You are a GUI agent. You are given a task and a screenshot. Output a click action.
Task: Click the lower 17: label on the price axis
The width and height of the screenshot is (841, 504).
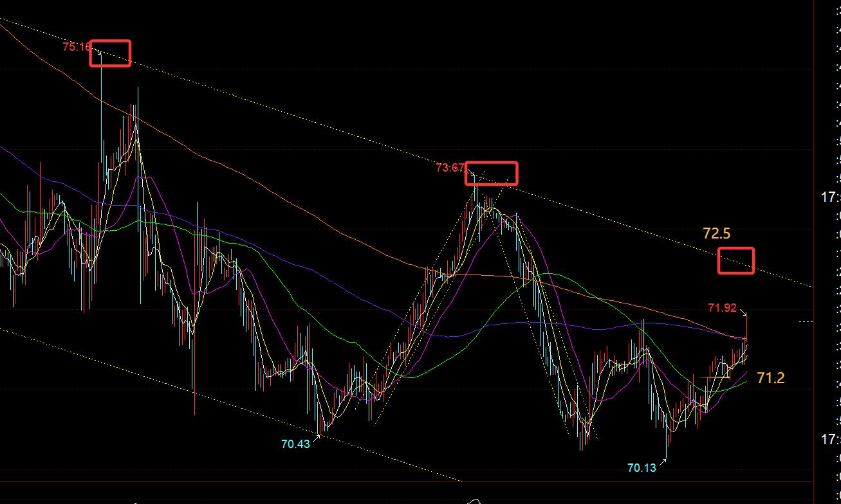pos(829,440)
